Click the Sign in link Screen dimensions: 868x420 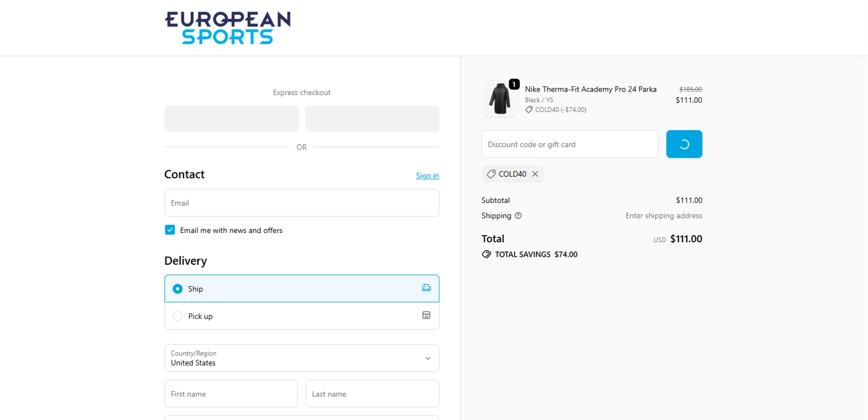tap(428, 176)
